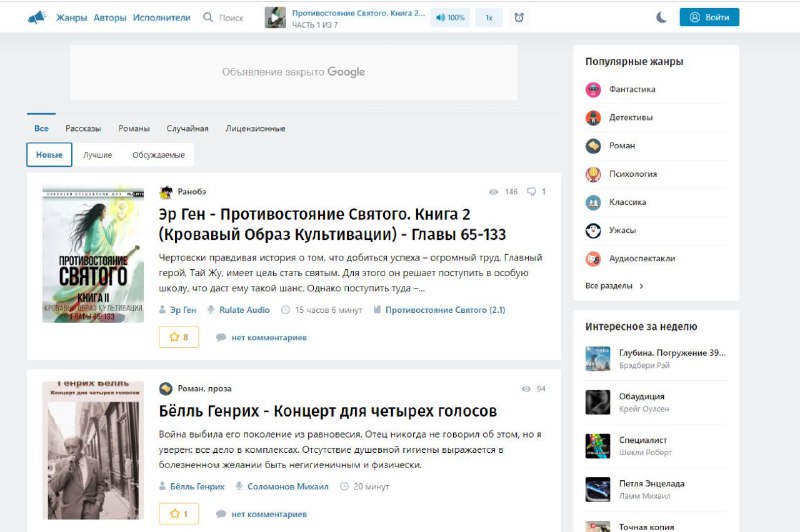800x532 pixels.
Task: Open the Rulate Audio narrator link
Action: [244, 310]
